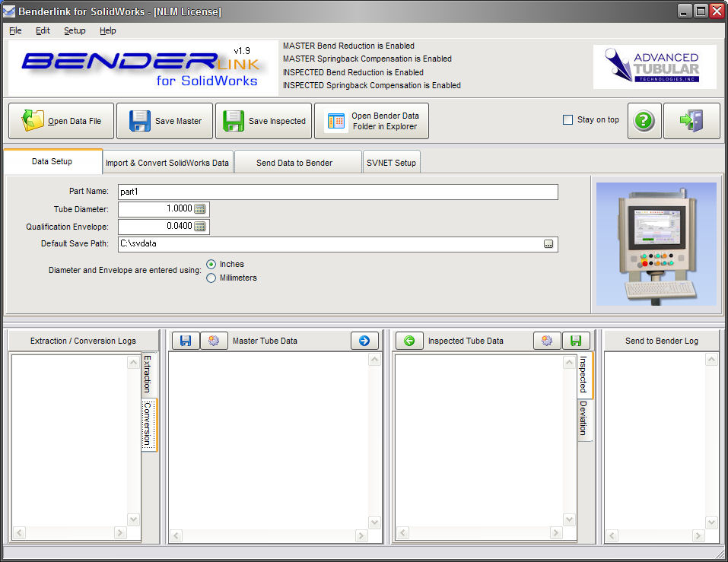Click the Open Data File button
The height and width of the screenshot is (562, 728).
pos(61,121)
